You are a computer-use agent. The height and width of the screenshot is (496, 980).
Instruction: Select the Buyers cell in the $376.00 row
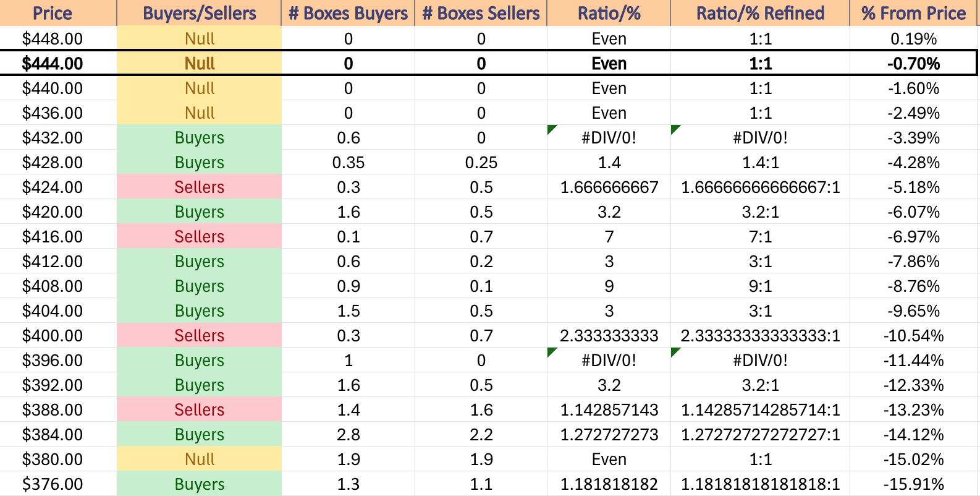(199, 484)
